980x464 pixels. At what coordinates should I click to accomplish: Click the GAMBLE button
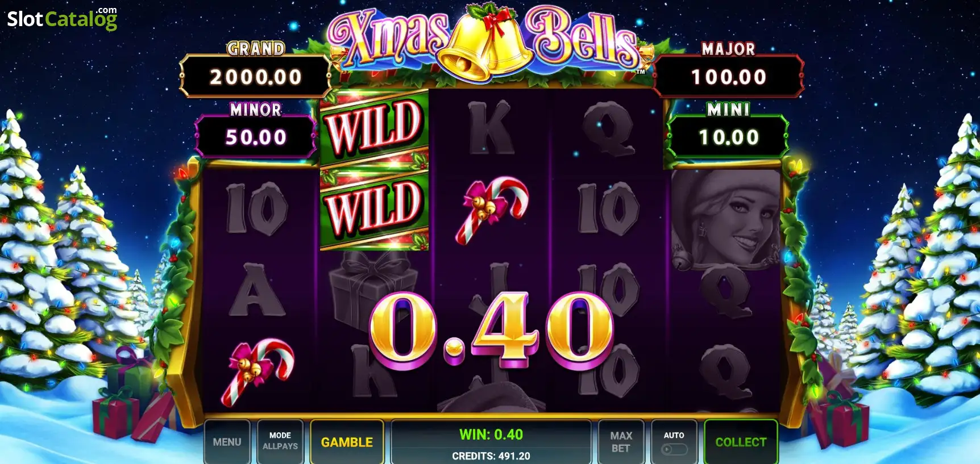pyautogui.click(x=347, y=442)
